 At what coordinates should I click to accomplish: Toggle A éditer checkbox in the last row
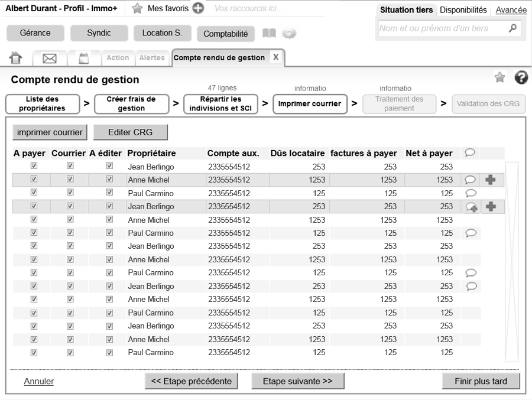click(x=109, y=353)
